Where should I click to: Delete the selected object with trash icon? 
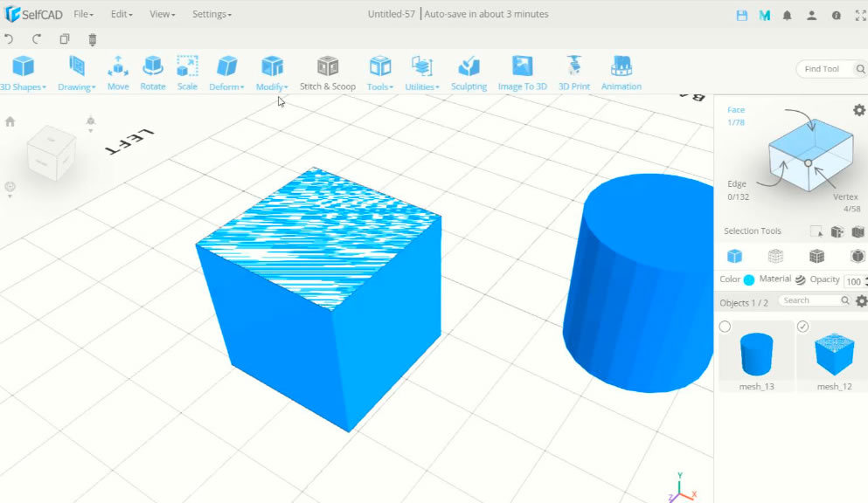[x=93, y=38]
